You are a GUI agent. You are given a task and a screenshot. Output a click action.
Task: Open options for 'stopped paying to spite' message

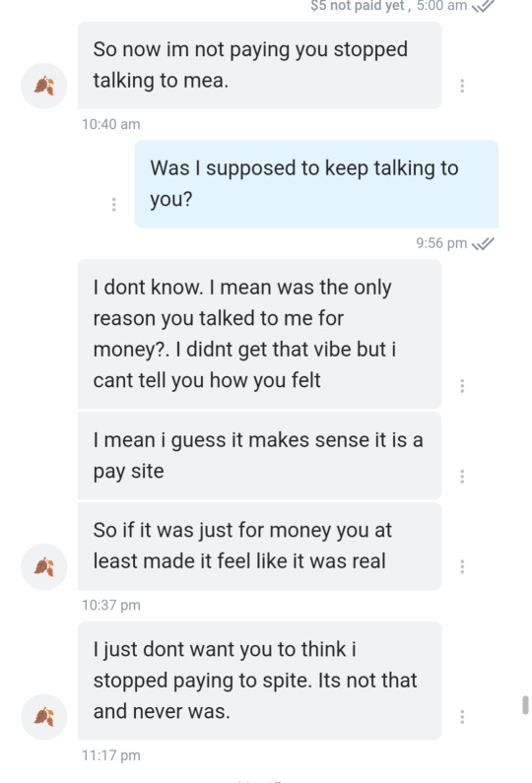pos(462,717)
